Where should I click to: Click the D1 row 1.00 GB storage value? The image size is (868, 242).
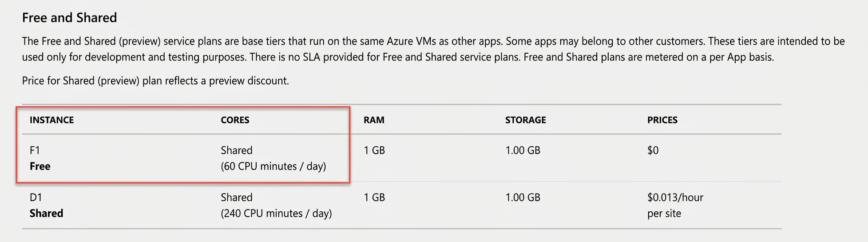(x=523, y=198)
